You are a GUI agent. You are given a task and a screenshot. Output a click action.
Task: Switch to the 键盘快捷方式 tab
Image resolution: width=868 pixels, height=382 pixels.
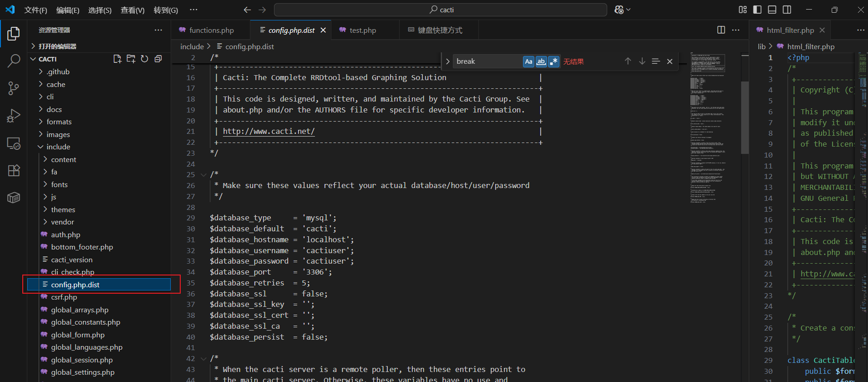440,30
